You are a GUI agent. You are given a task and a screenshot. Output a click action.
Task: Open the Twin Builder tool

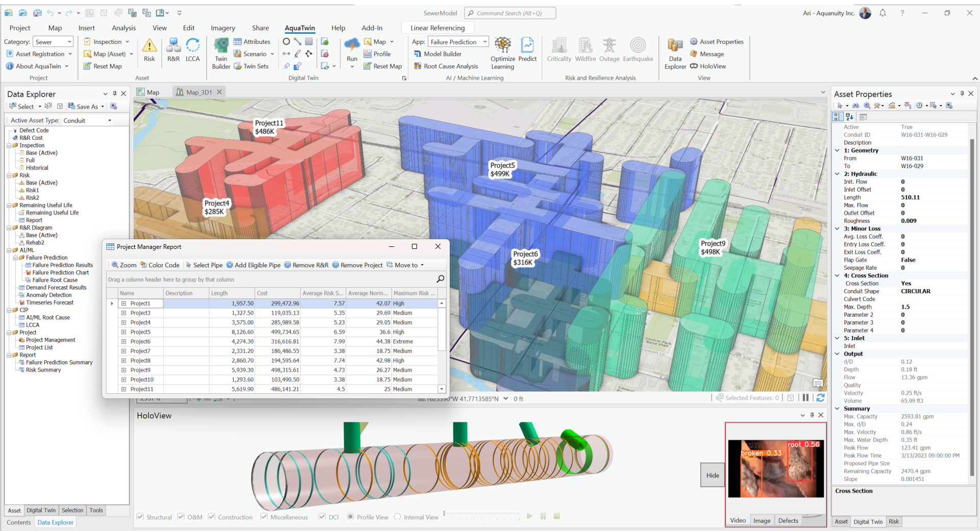point(221,53)
